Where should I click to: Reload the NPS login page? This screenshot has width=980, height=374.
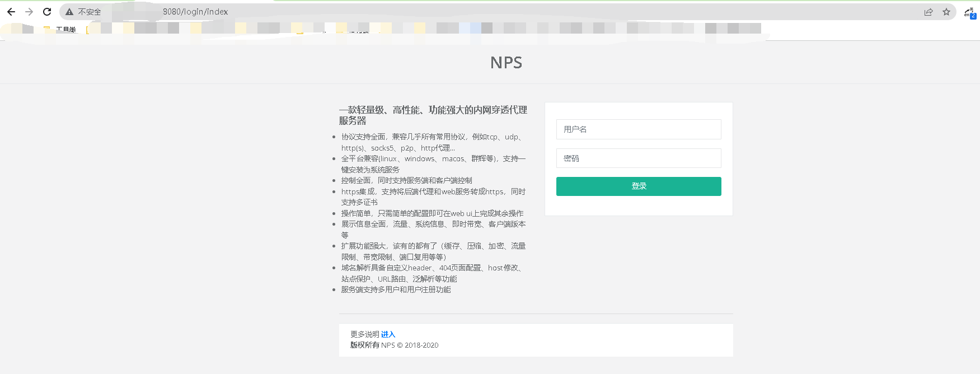coord(47,12)
